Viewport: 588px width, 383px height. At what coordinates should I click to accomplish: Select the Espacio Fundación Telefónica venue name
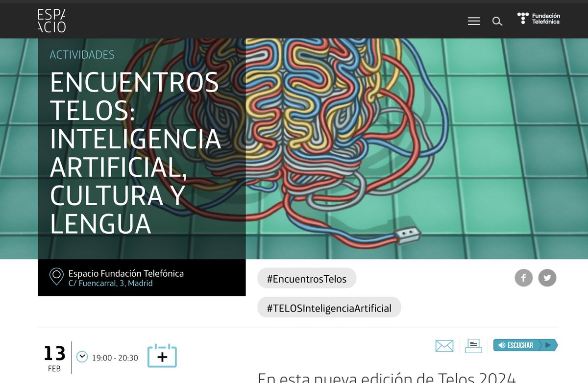(126, 273)
